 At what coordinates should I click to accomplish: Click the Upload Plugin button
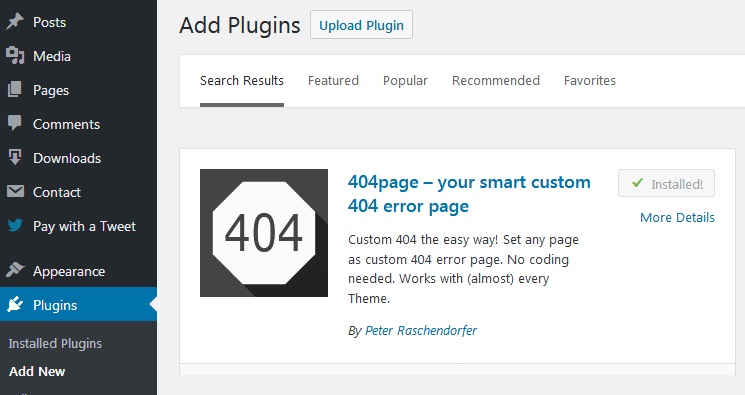[361, 25]
